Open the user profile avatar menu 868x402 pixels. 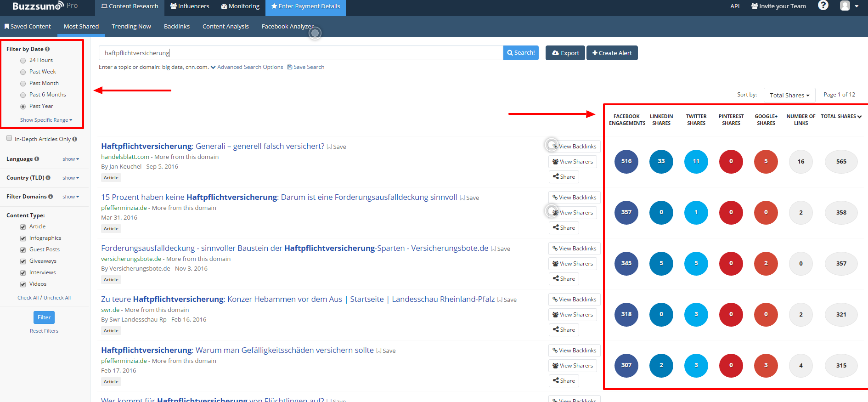point(849,6)
